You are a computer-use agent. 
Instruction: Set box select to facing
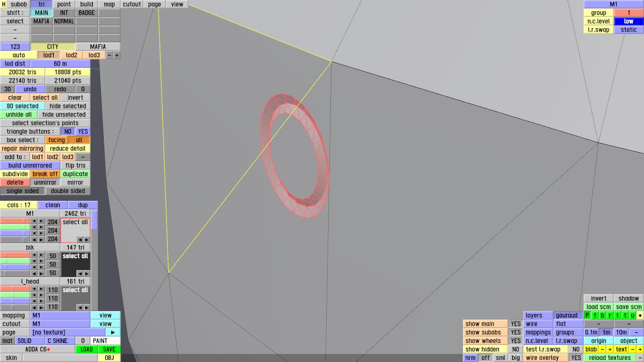57,140
